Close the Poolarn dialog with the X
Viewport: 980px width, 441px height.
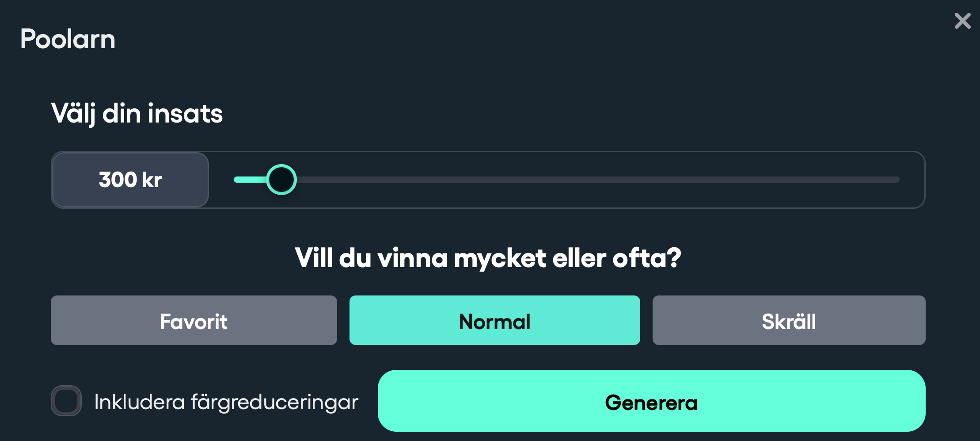click(962, 21)
